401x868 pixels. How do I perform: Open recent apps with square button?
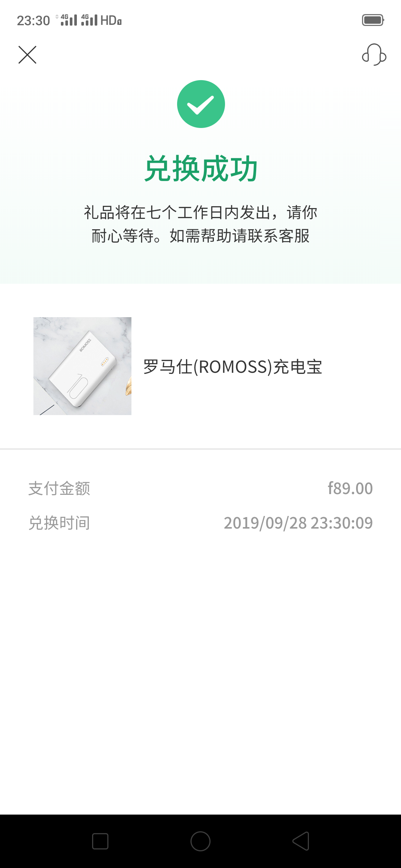[x=100, y=841]
